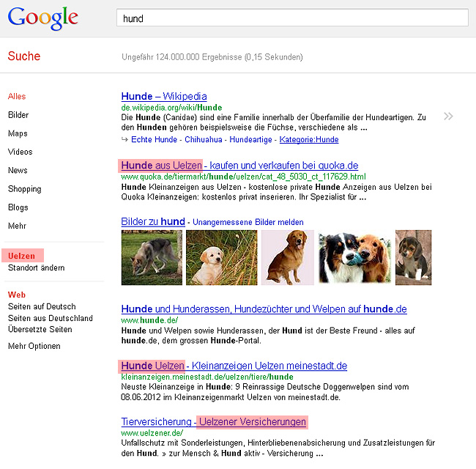Click the www.hunde.de/ green URL
The width and height of the screenshot is (476, 469).
coord(149,320)
